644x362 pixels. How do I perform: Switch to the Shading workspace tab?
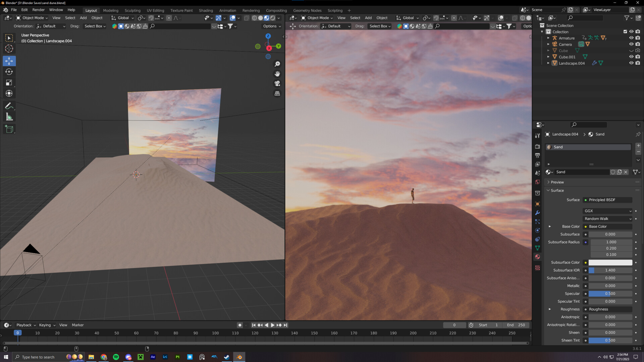pos(206,10)
